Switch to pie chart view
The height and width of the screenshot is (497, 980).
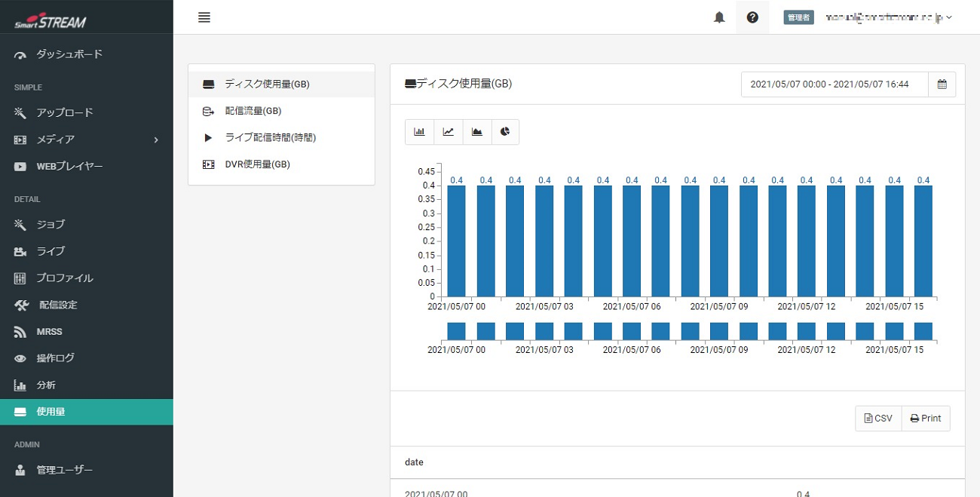click(505, 132)
